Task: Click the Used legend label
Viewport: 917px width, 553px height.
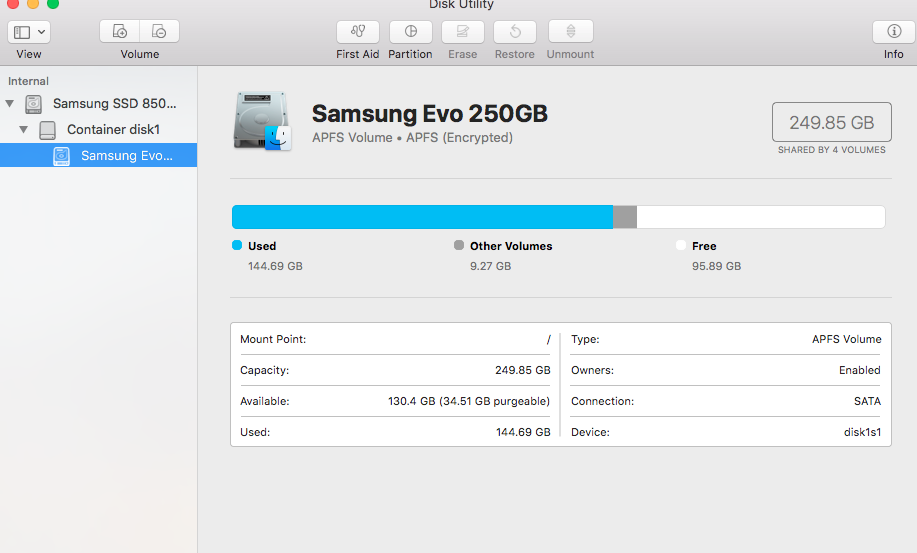Action: tap(262, 246)
